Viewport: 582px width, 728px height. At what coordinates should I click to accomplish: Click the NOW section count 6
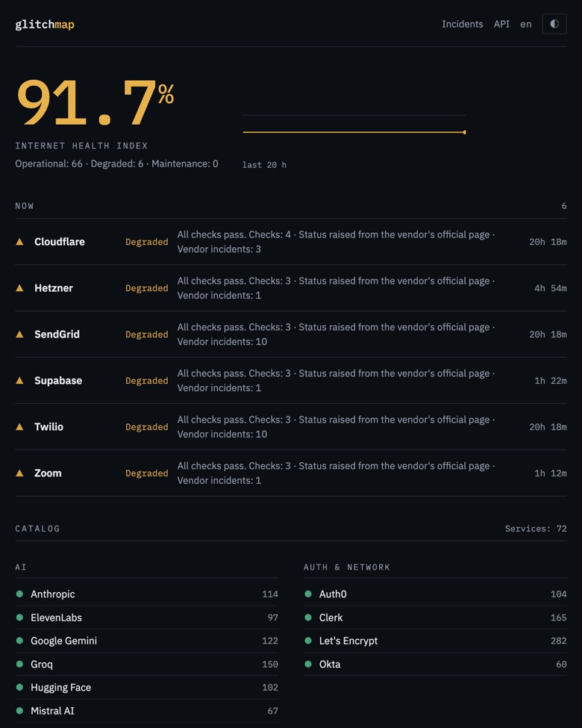[x=564, y=205]
